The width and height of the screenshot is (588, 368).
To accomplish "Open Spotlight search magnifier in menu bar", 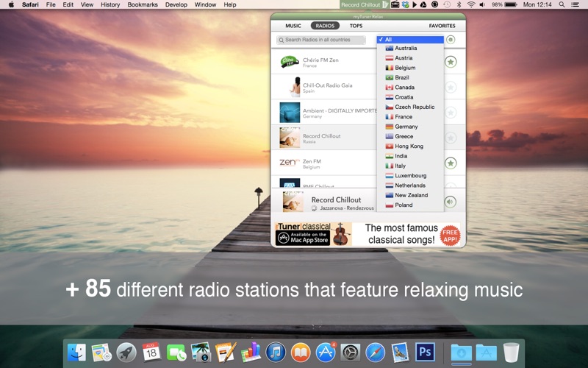I will (x=562, y=4).
